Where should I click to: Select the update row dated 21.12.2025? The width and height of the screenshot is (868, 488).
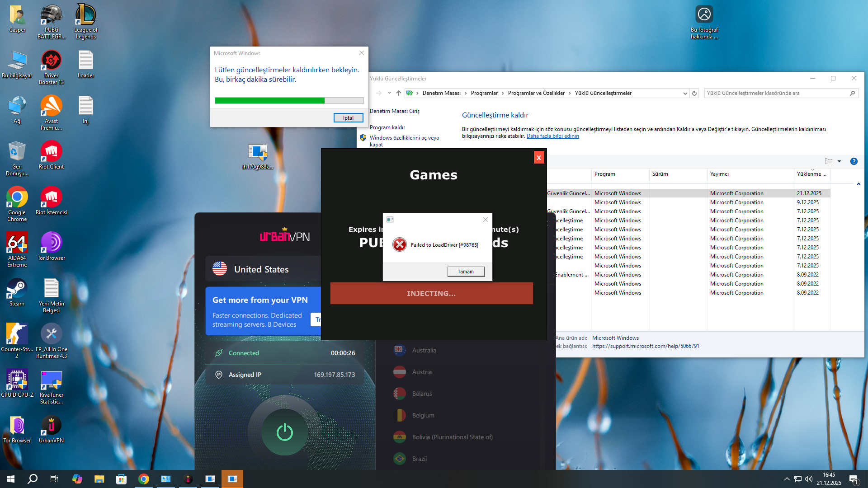point(689,193)
